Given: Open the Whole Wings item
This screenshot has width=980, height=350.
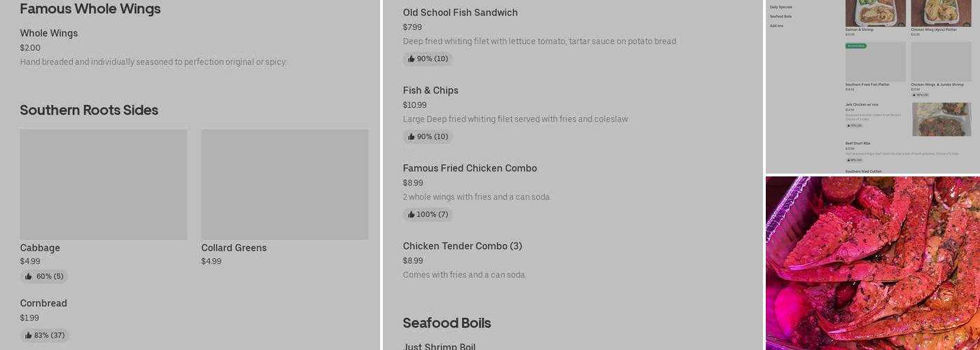Looking at the screenshot, I should coord(49,34).
